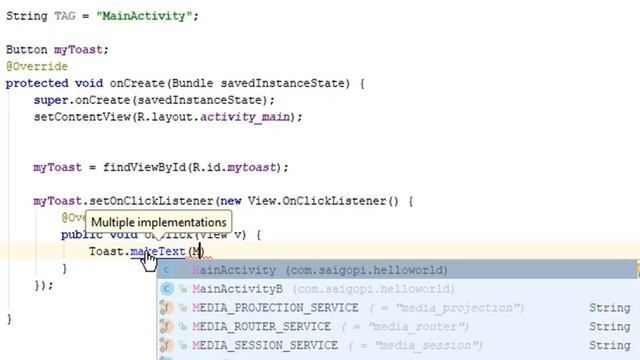
Task: Click class icon beside MainActivity suggestion
Action: pos(167,270)
